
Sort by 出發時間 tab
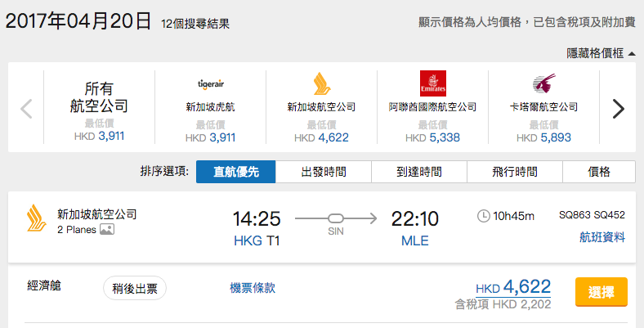(324, 172)
